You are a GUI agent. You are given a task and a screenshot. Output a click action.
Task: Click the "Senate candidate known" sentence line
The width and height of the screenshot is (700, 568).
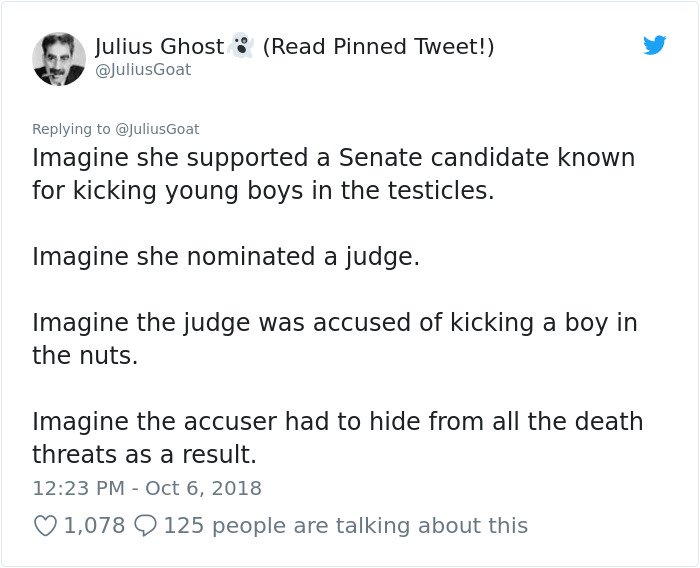tap(333, 158)
